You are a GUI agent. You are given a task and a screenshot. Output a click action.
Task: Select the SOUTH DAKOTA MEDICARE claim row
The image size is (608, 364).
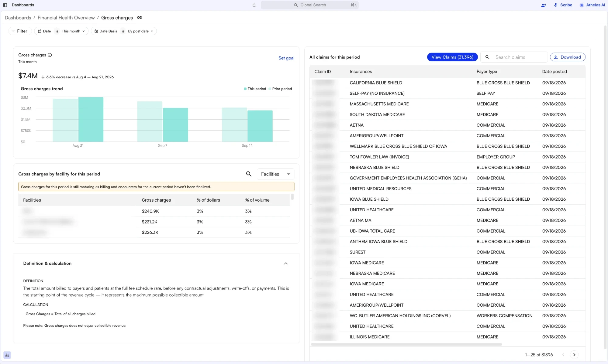point(447,115)
